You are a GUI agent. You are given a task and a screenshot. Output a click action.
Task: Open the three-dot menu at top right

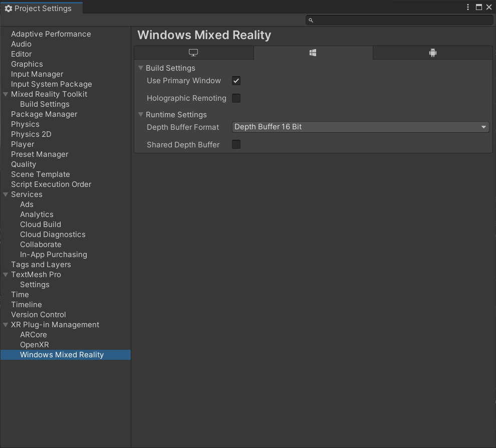(468, 7)
